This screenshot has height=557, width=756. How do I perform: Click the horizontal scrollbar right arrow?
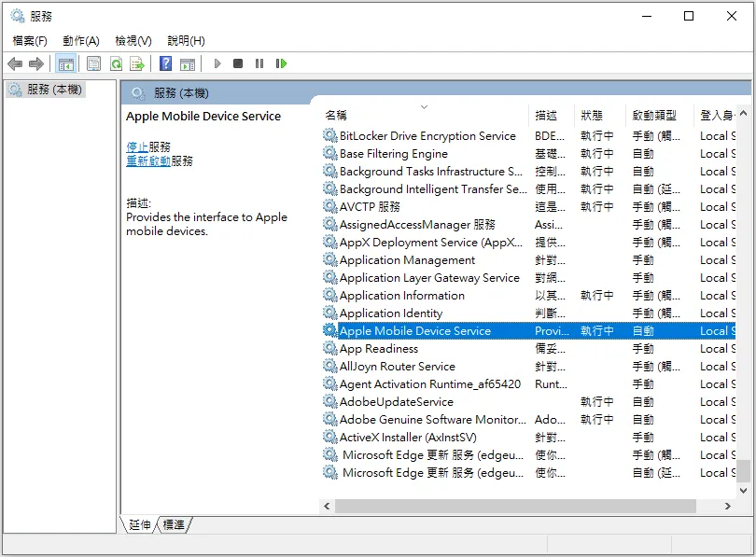pyautogui.click(x=728, y=506)
